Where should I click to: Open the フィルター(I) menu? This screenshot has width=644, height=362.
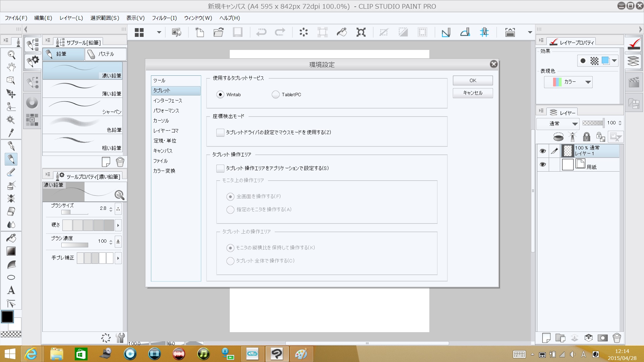coord(164,18)
